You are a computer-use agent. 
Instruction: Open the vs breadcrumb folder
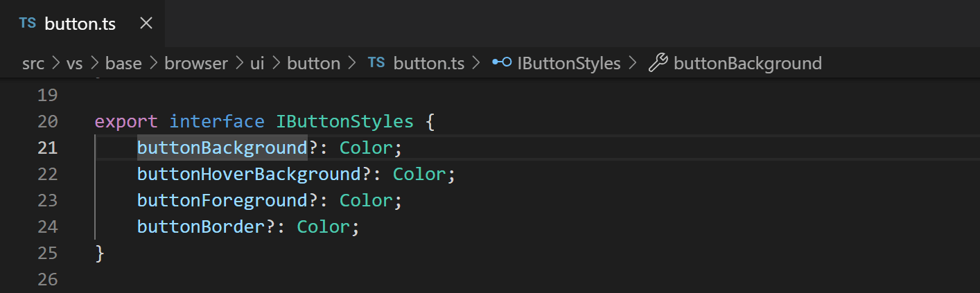click(74, 64)
